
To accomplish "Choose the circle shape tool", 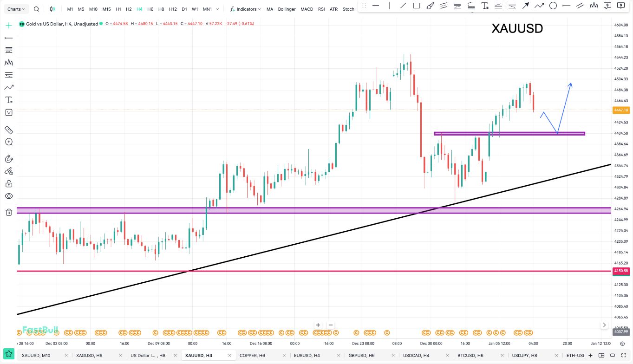I will [x=553, y=6].
